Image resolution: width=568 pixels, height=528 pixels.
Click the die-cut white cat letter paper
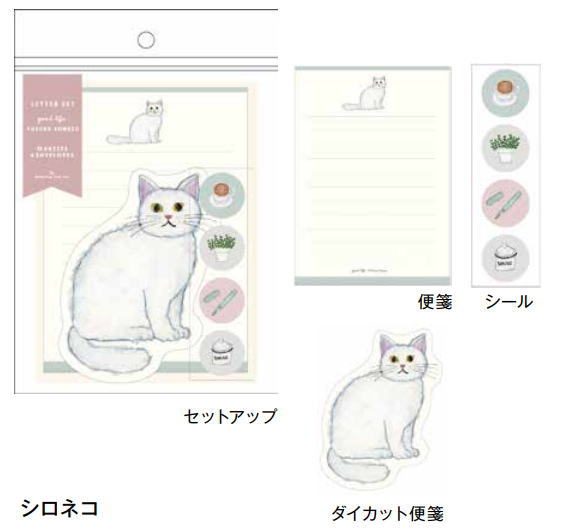coord(381,409)
